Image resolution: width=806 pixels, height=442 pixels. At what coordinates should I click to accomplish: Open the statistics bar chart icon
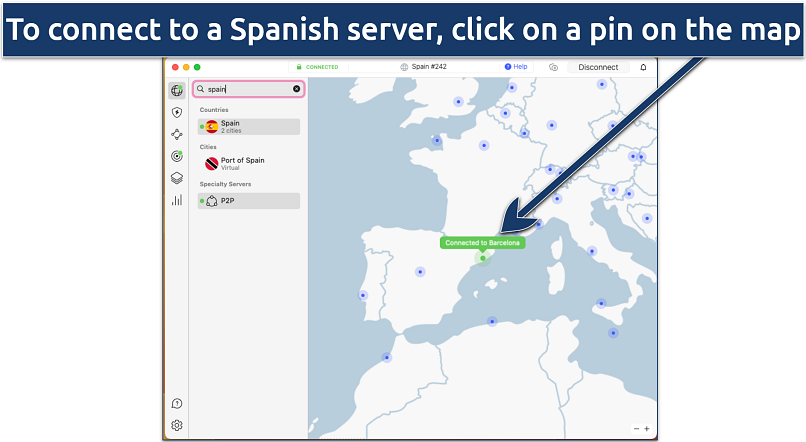[177, 200]
